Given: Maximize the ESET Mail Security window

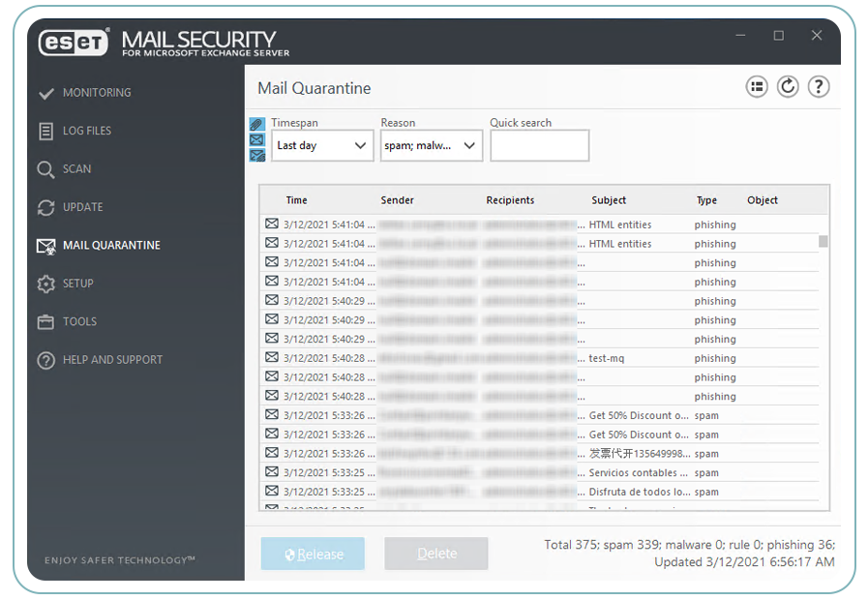Looking at the screenshot, I should click(x=778, y=36).
